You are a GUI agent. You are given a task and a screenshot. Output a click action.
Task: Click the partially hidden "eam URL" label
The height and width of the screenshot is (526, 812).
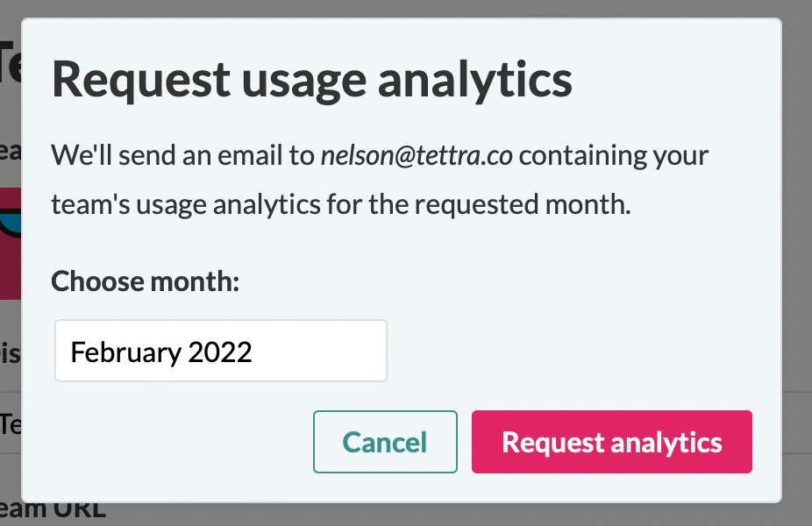[53, 510]
